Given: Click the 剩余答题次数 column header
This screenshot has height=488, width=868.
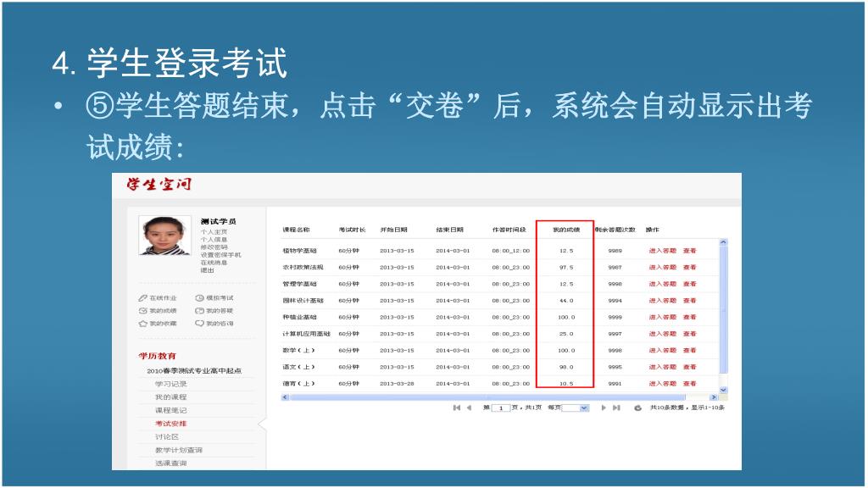Looking at the screenshot, I should [615, 230].
